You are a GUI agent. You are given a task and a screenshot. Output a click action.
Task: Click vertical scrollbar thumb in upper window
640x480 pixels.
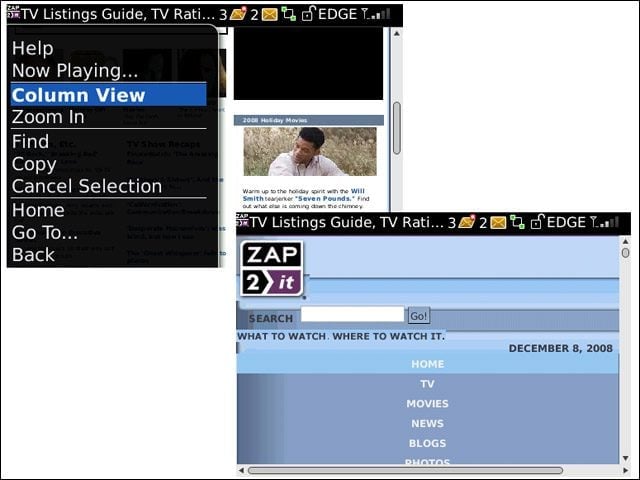point(396,128)
